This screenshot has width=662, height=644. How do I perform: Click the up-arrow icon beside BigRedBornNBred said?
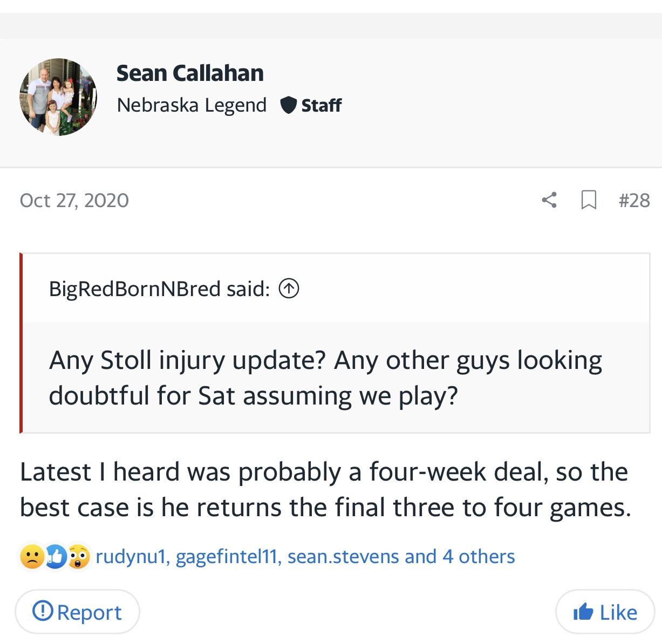tap(289, 289)
